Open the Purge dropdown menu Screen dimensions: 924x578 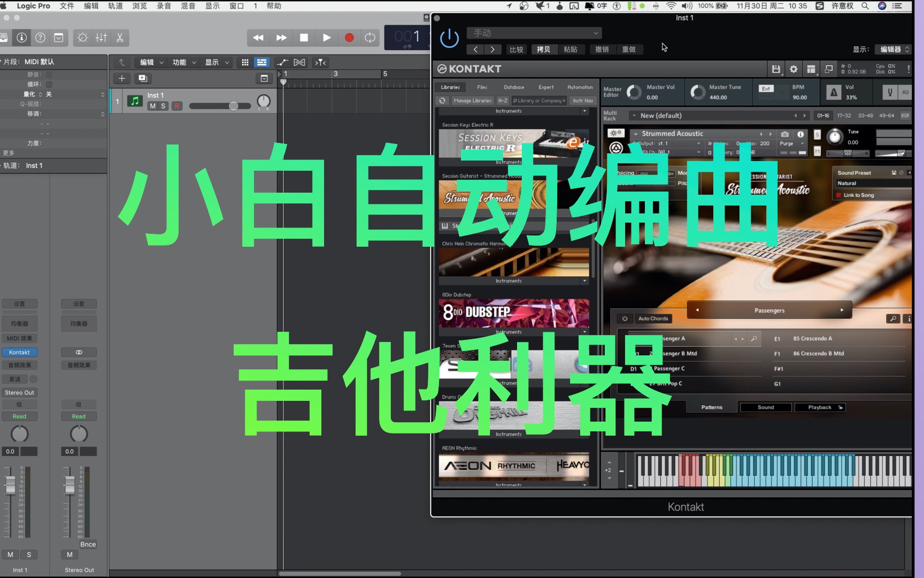click(792, 143)
